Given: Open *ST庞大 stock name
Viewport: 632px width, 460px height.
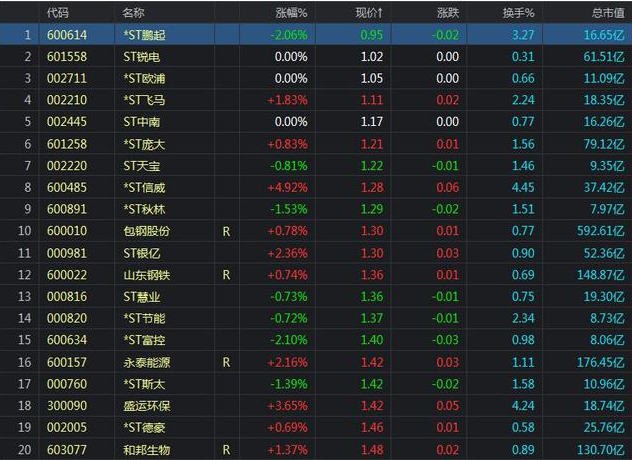Looking at the screenshot, I should click(144, 144).
